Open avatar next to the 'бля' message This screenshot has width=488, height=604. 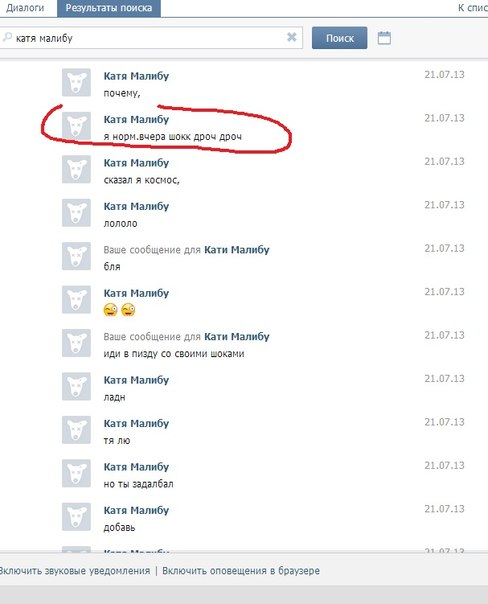pos(76,256)
